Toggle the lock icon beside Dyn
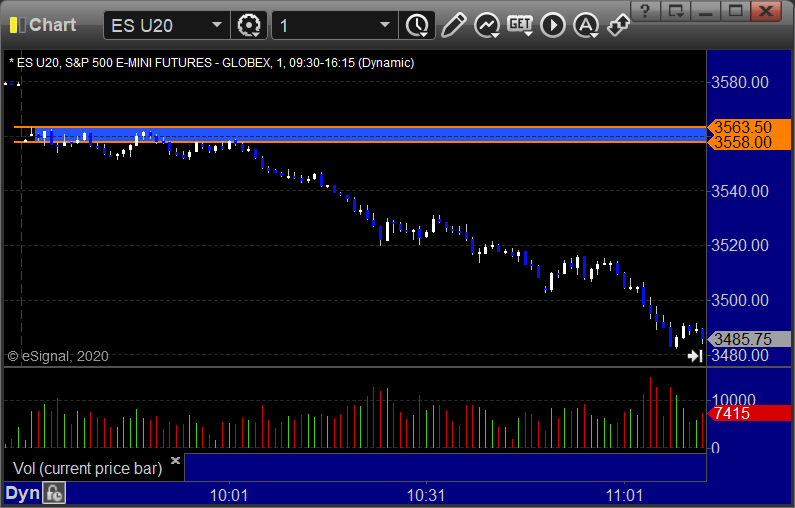The height and width of the screenshot is (508, 795). [54, 493]
